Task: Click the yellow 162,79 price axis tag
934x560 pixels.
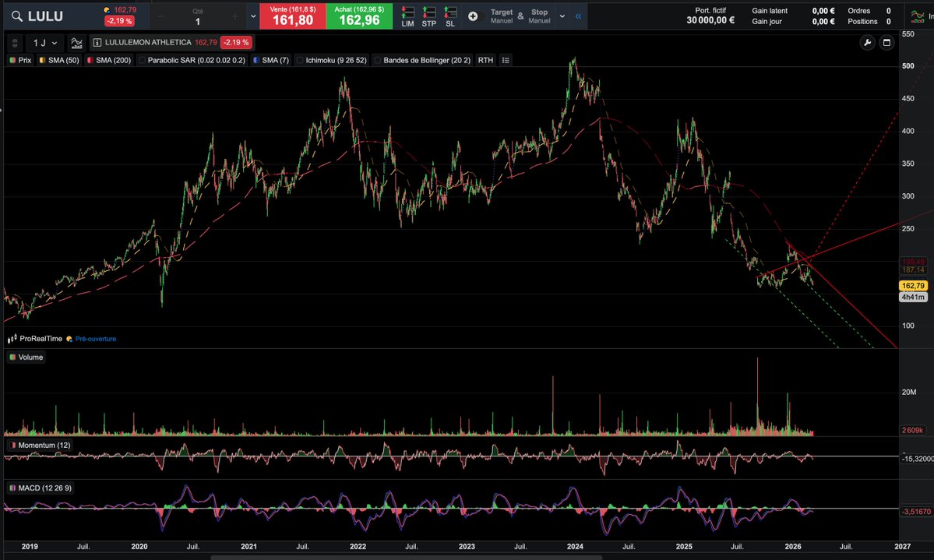Action: [x=912, y=285]
